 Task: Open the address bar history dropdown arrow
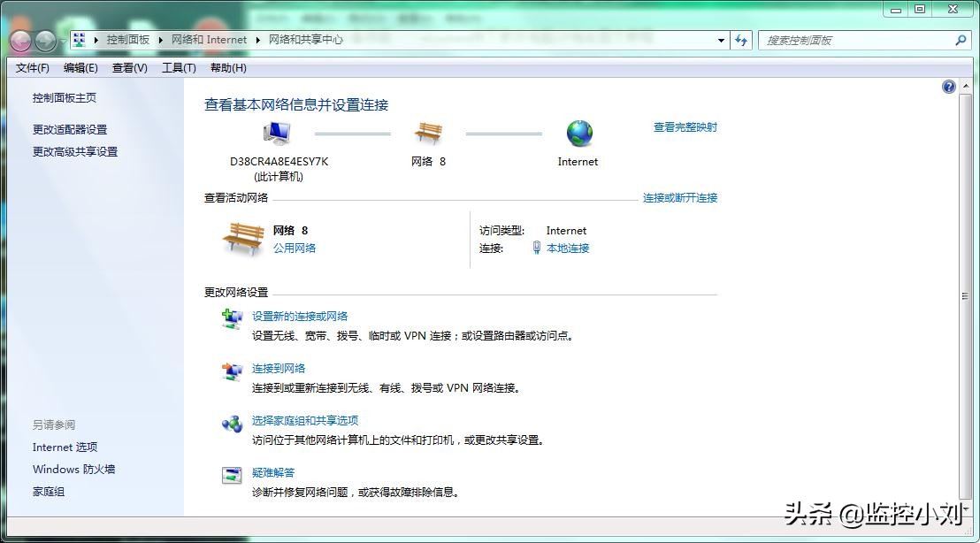pos(720,40)
